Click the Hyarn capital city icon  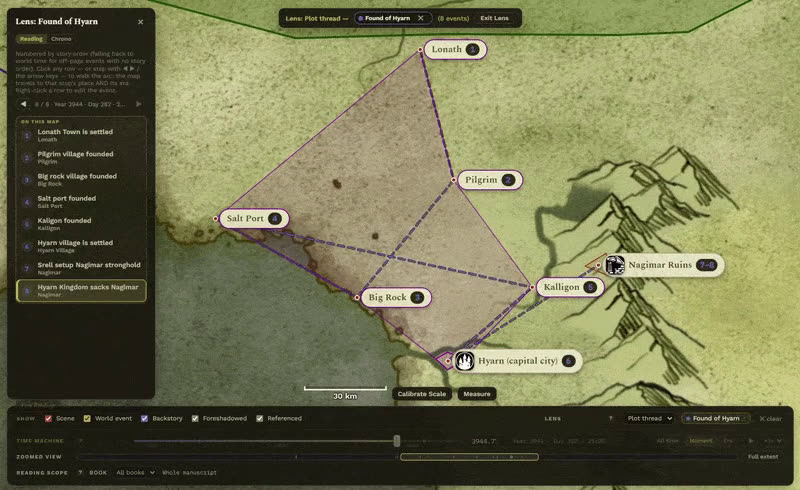pyautogui.click(x=464, y=361)
